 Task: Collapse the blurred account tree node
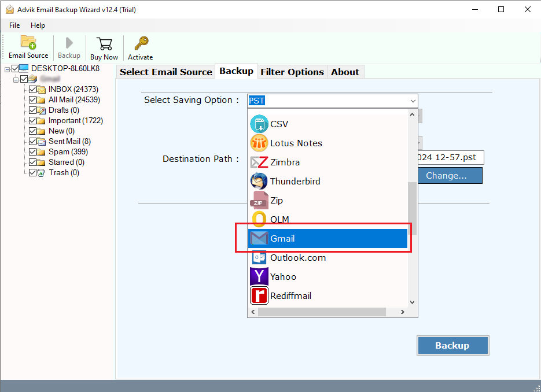pyautogui.click(x=16, y=80)
